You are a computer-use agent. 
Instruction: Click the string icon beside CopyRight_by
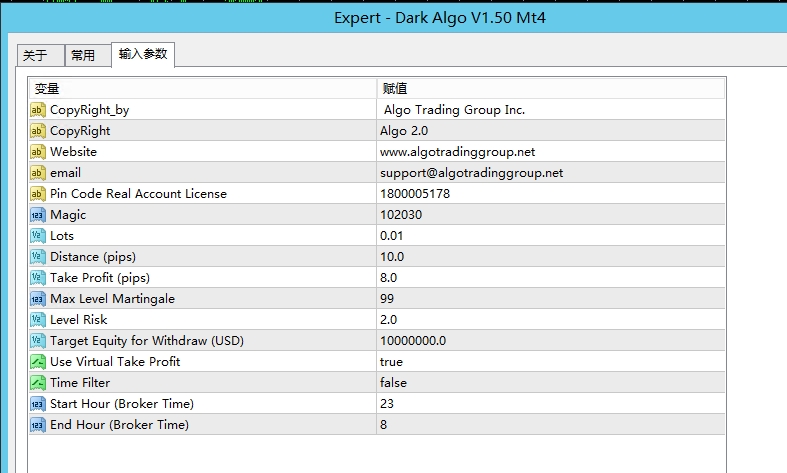coord(38,110)
